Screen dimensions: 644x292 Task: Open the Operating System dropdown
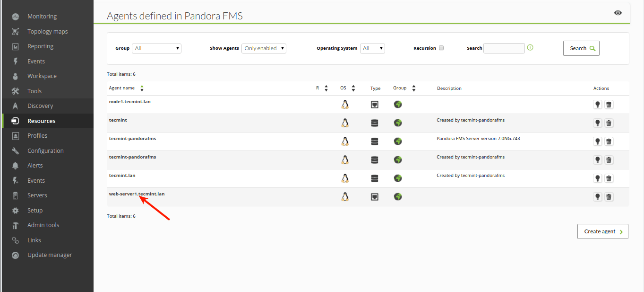click(x=372, y=48)
